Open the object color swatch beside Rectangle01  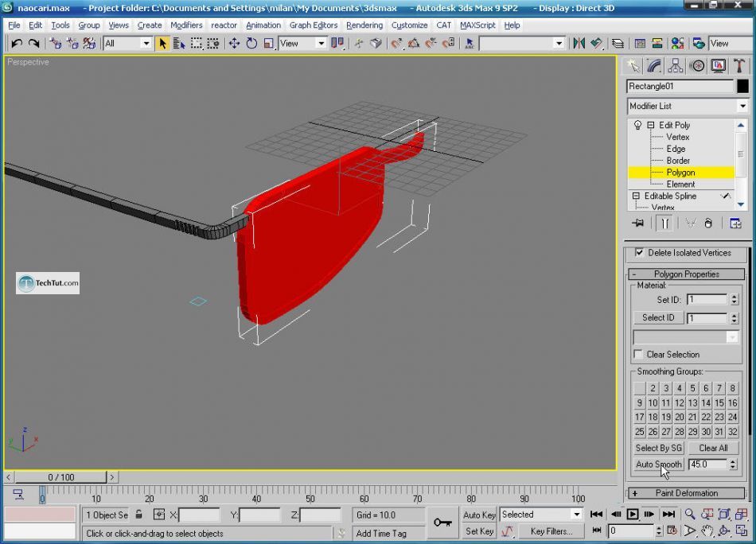(743, 86)
